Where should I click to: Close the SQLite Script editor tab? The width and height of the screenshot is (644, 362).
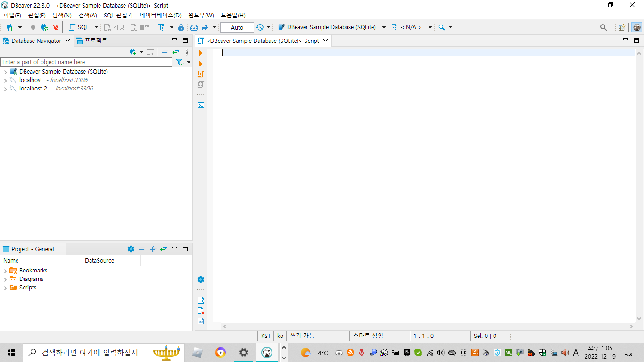click(325, 41)
